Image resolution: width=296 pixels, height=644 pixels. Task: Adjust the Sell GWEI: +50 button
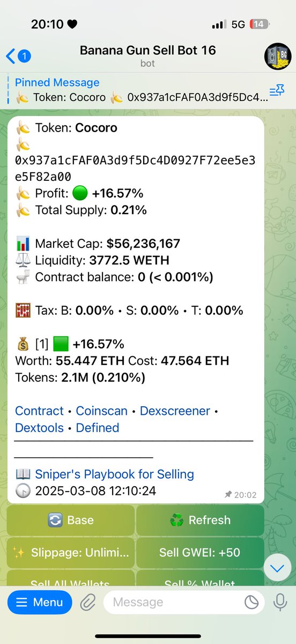pos(200,553)
